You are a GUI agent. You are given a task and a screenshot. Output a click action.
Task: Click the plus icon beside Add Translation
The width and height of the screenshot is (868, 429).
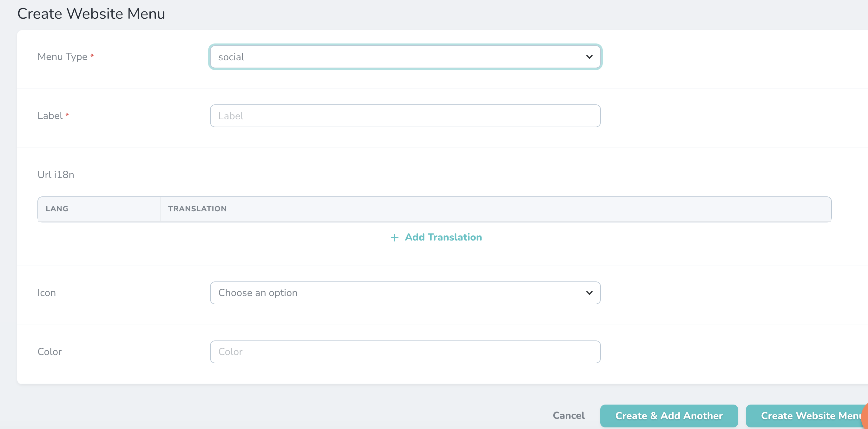pyautogui.click(x=394, y=238)
